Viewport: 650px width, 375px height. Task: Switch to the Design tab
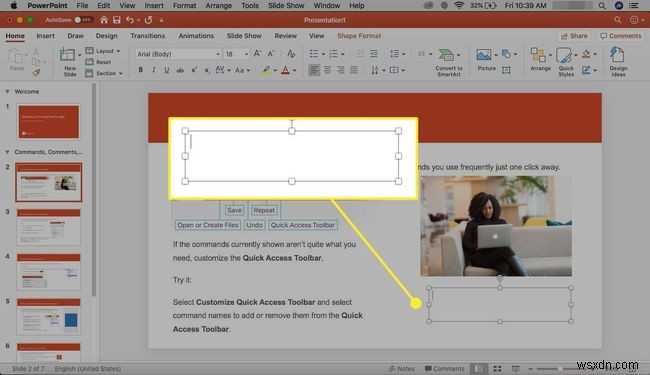point(107,36)
